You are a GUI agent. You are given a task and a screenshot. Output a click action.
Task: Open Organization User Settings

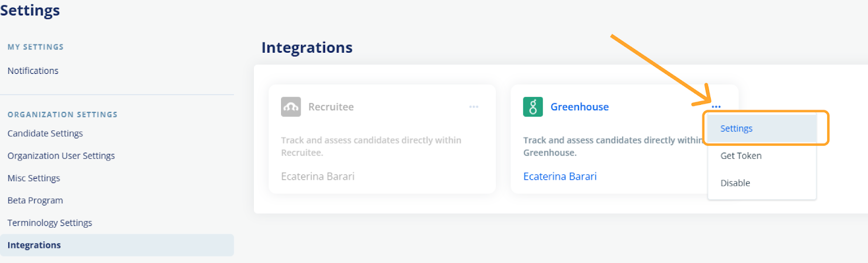coord(61,155)
